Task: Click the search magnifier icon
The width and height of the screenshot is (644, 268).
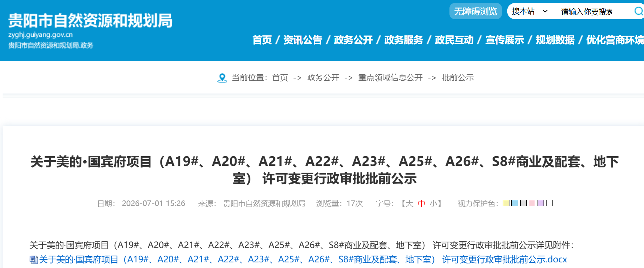Action: coord(638,11)
